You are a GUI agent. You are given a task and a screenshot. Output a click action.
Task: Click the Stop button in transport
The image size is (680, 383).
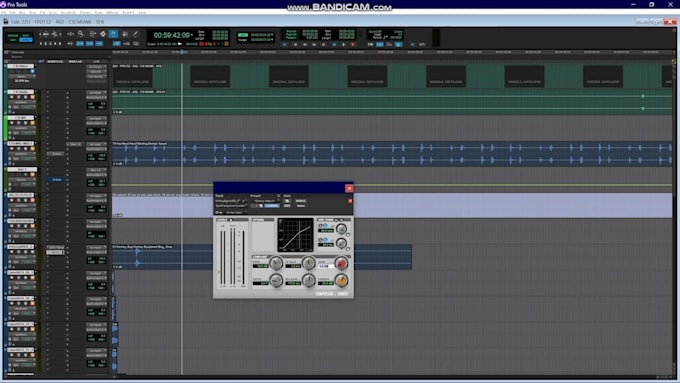334,44
